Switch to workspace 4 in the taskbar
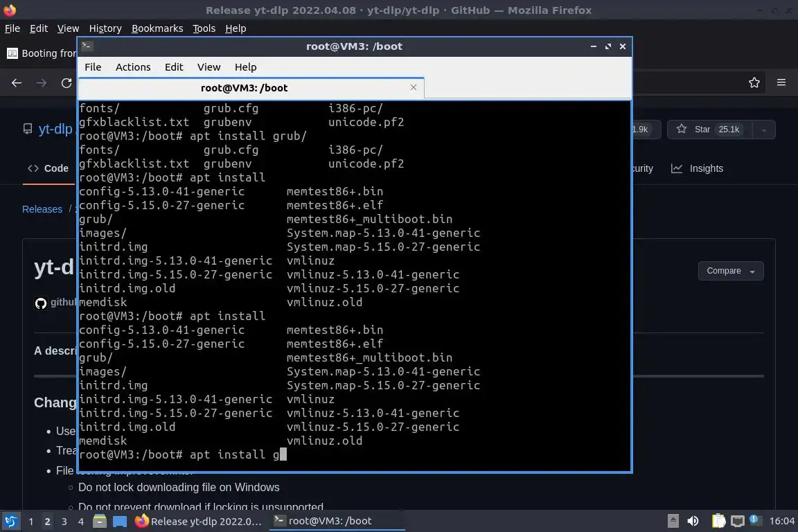This screenshot has height=532, width=798. pyautogui.click(x=81, y=522)
